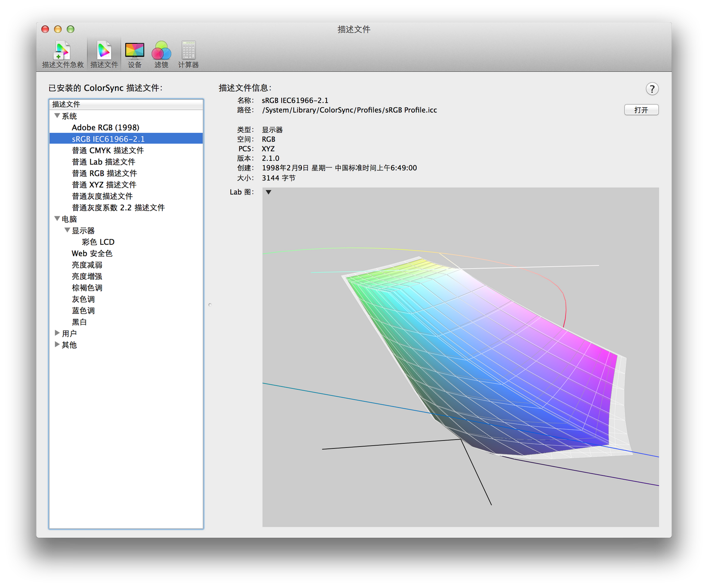
Task: Select the Adobe RGB (1998) profile
Action: 106,127
